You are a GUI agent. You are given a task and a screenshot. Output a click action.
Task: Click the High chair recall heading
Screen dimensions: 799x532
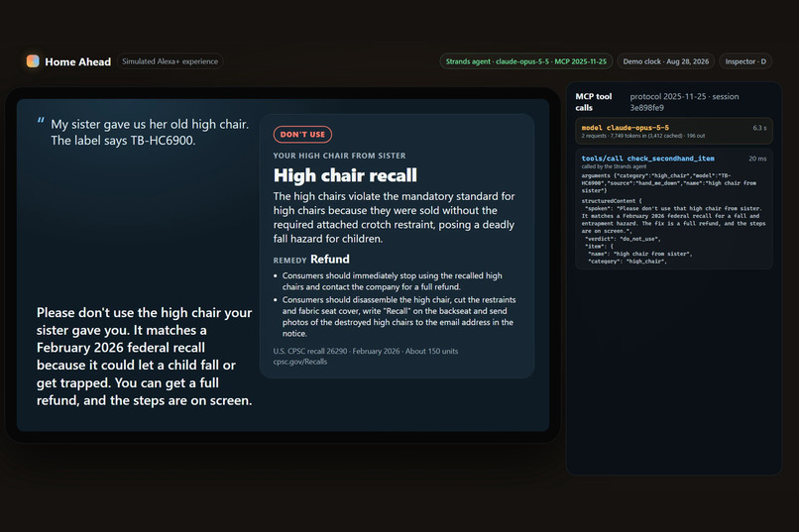point(345,175)
